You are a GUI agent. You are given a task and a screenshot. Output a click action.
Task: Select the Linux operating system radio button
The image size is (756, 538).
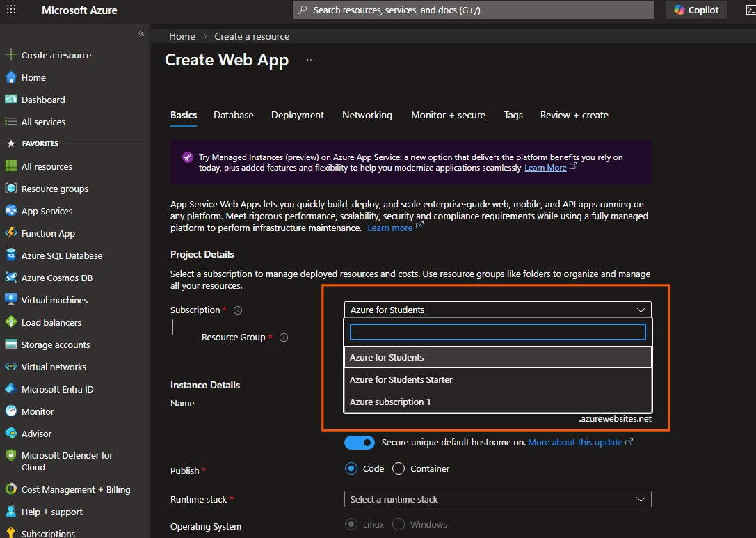[x=351, y=524]
